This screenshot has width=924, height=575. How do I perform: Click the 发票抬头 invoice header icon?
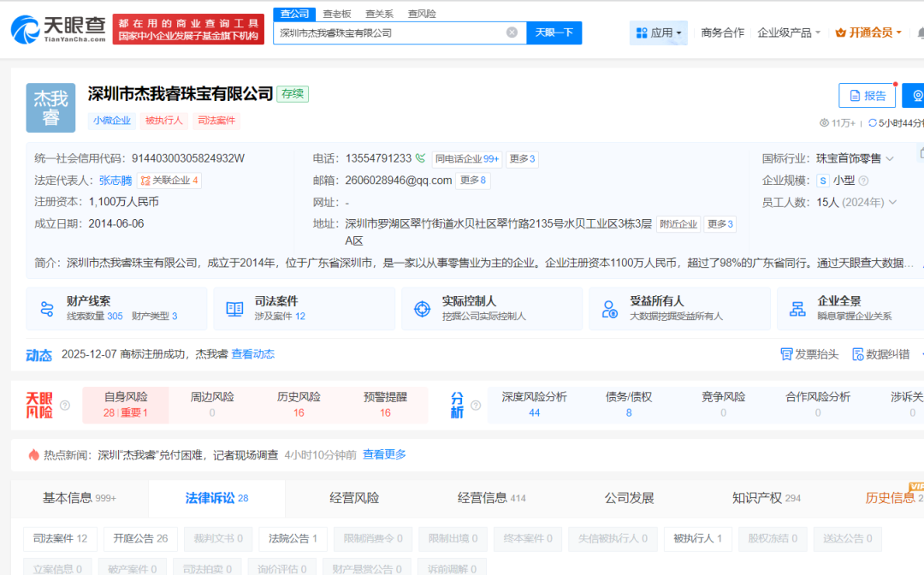pyautogui.click(x=786, y=354)
